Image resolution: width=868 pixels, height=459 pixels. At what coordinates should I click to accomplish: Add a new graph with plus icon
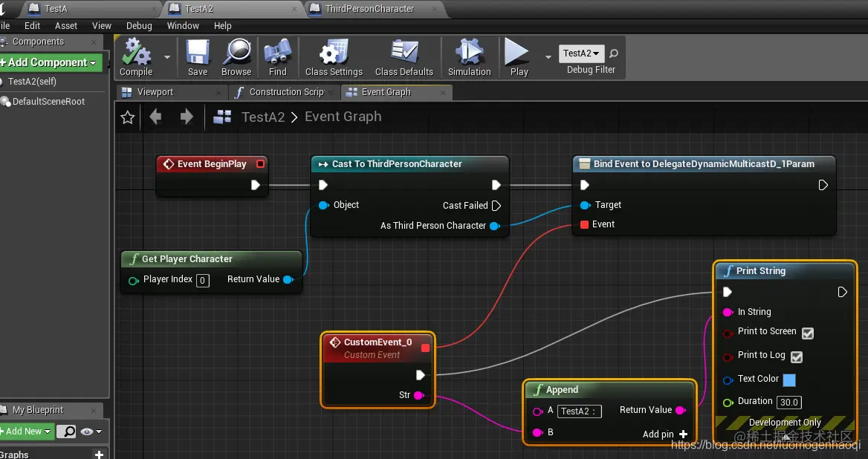point(99,455)
